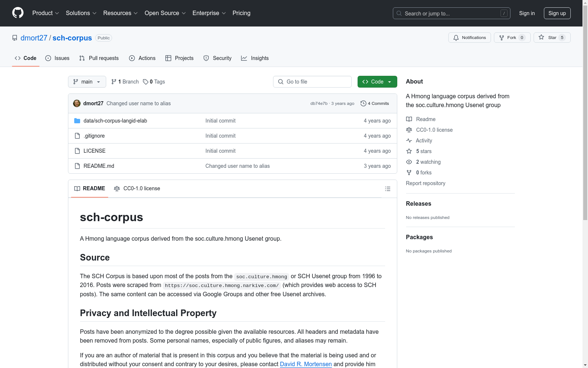Switch to the Code tab
The height and width of the screenshot is (368, 588).
point(25,58)
